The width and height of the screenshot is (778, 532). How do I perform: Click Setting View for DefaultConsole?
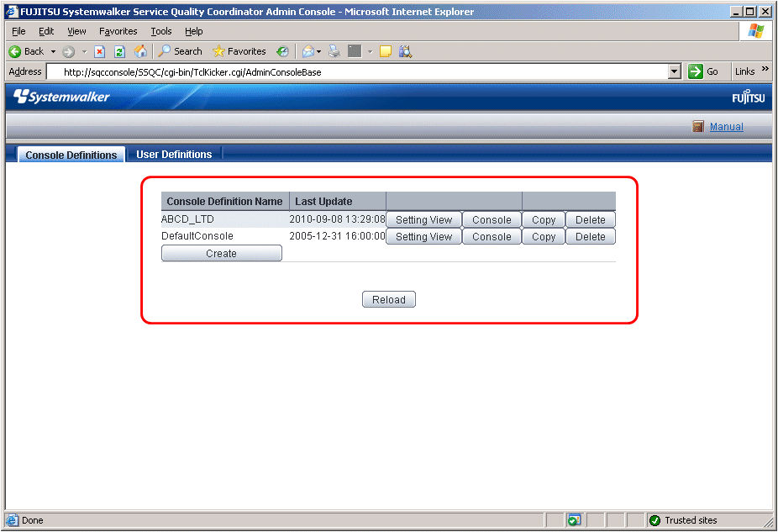(423, 237)
